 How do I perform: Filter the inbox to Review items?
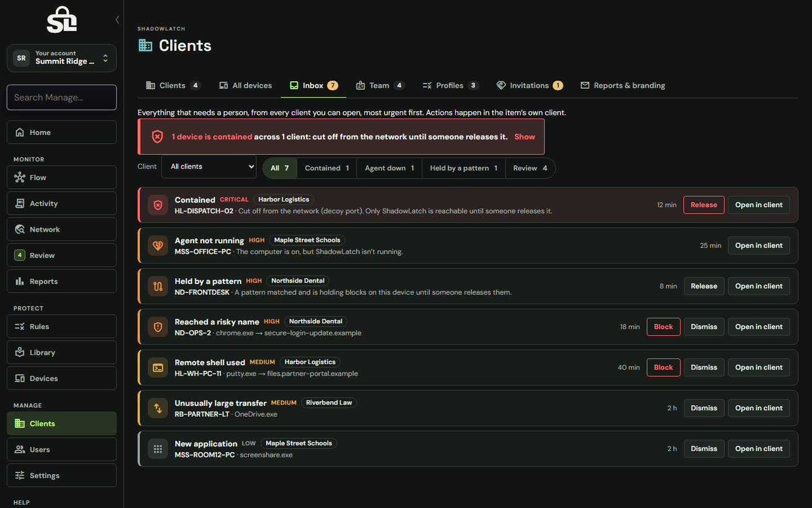pyautogui.click(x=530, y=168)
